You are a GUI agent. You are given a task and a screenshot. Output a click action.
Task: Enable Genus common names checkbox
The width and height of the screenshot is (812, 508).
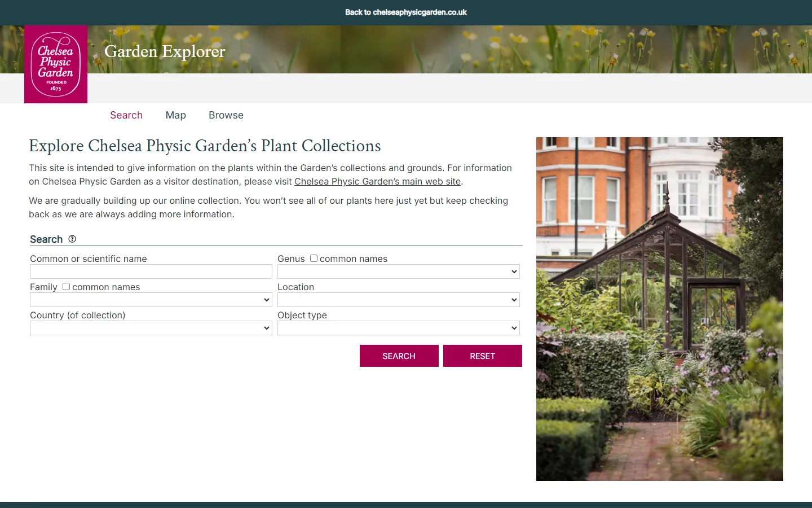314,258
